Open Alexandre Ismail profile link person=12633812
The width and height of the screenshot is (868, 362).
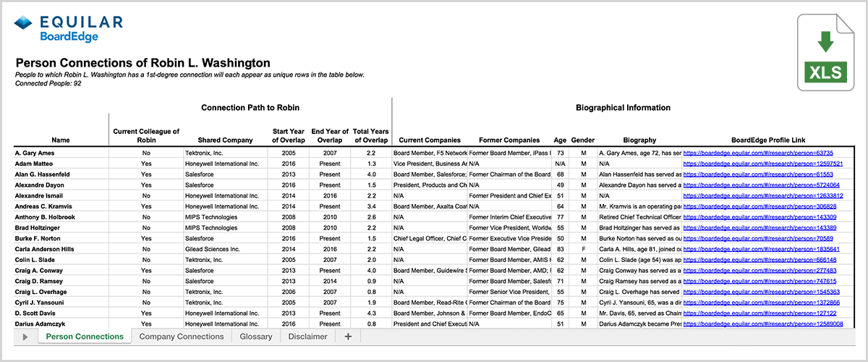coord(763,195)
